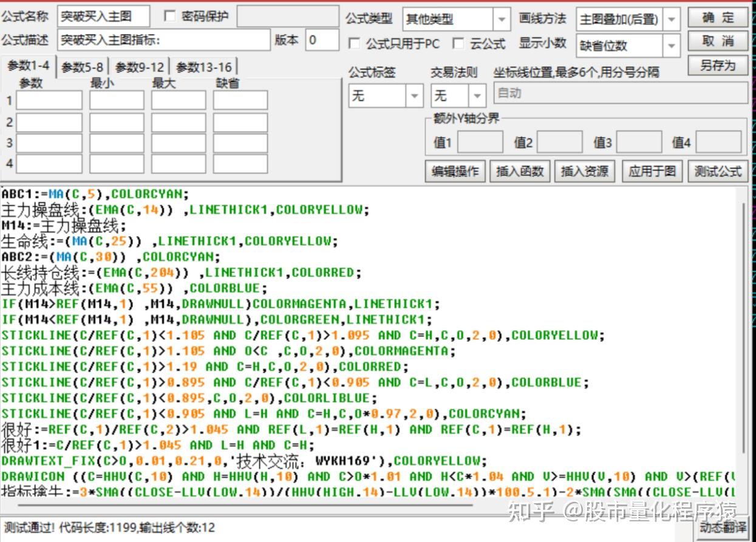Click the 测试通过 status message
The height and width of the screenshot is (542, 756).
pos(109,527)
